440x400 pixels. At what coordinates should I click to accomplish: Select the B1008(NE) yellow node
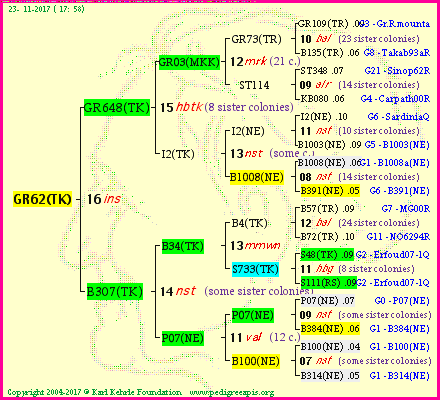point(257,177)
